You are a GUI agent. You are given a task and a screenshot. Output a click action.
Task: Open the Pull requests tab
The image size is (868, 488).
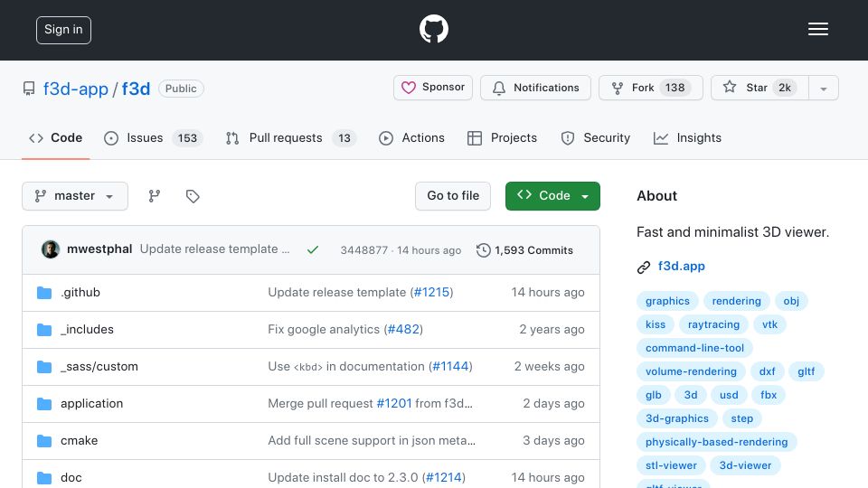click(x=290, y=137)
